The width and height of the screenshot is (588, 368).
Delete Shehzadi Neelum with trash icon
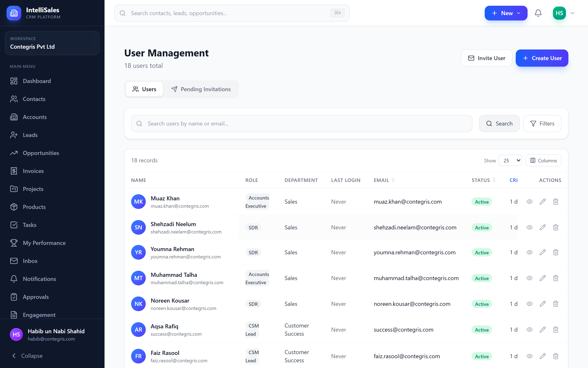pos(556,227)
